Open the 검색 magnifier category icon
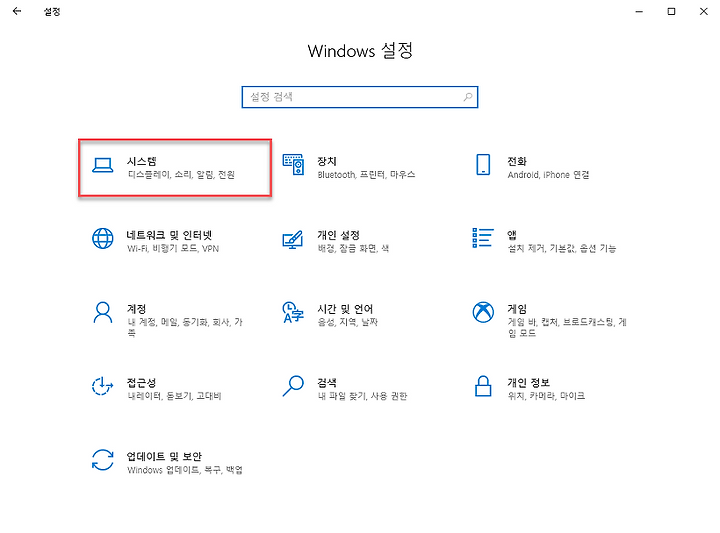Image resolution: width=720 pixels, height=533 pixels. (293, 386)
